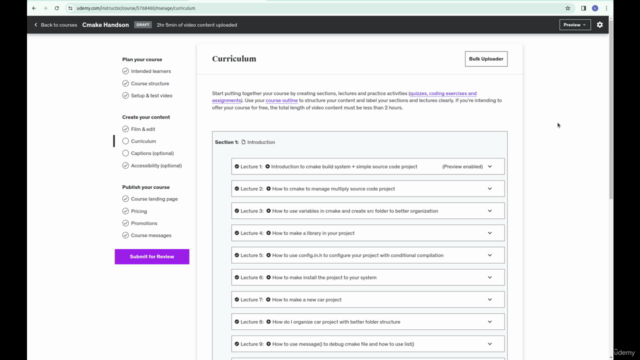Screen dimensions: 640x360
Task: Click the video icon on Lecture 1
Action: point(268,167)
